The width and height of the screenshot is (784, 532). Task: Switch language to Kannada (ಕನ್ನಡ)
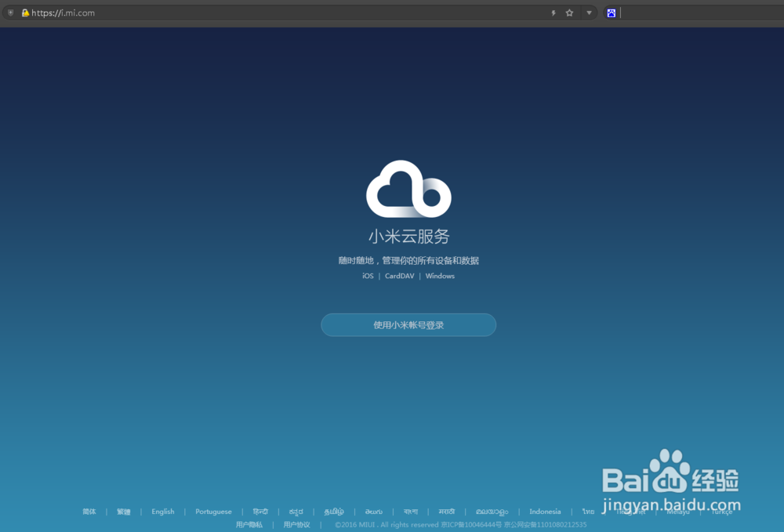[296, 512]
